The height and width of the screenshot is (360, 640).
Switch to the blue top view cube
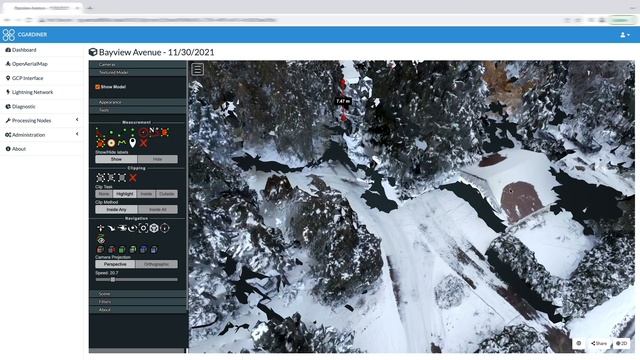pyautogui.click(x=143, y=249)
